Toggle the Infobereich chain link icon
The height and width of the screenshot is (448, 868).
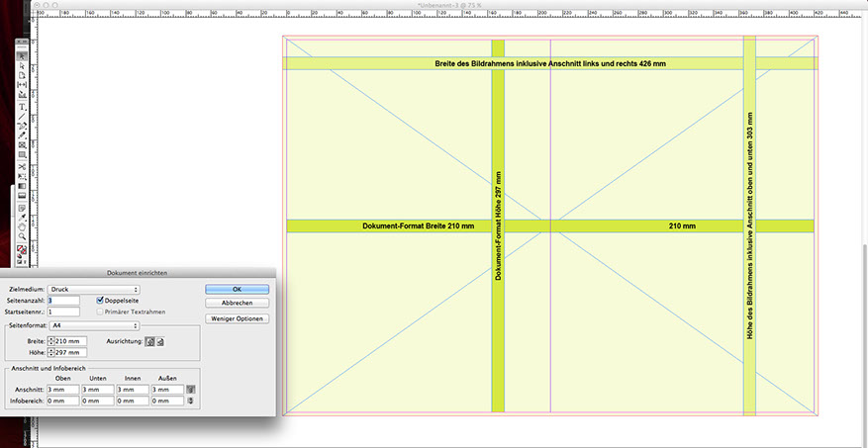(191, 401)
